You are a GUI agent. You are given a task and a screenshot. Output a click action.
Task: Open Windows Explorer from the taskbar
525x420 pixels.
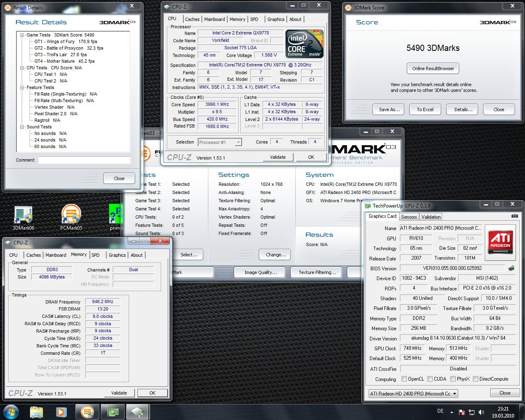(x=37, y=412)
